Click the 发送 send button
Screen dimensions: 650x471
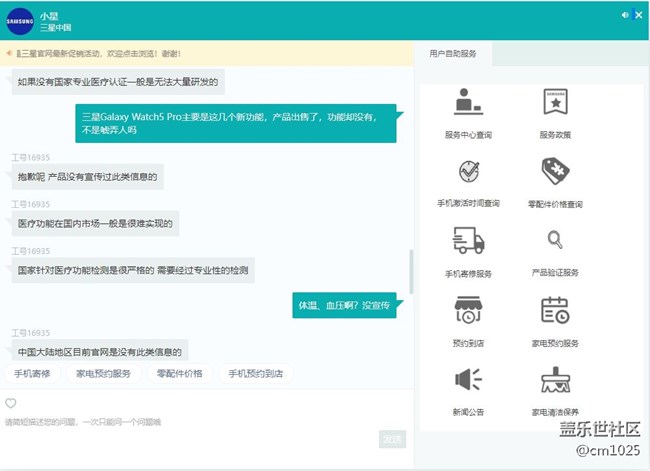392,439
